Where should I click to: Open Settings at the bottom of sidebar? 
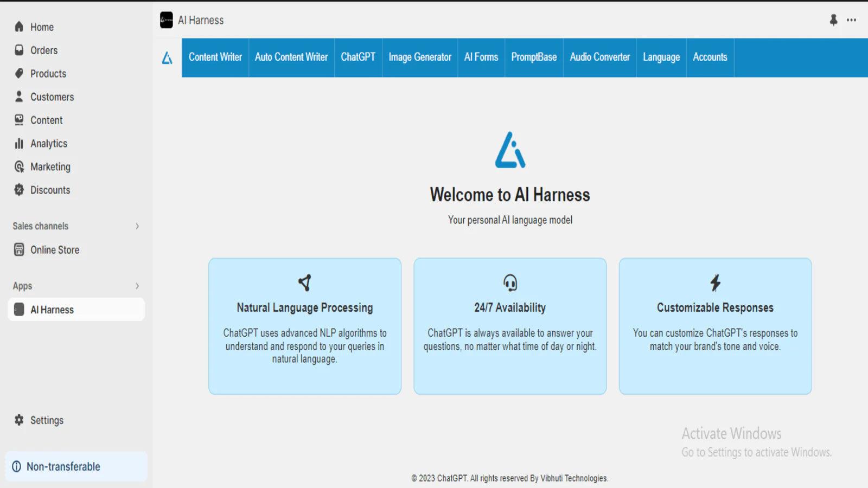[46, 420]
